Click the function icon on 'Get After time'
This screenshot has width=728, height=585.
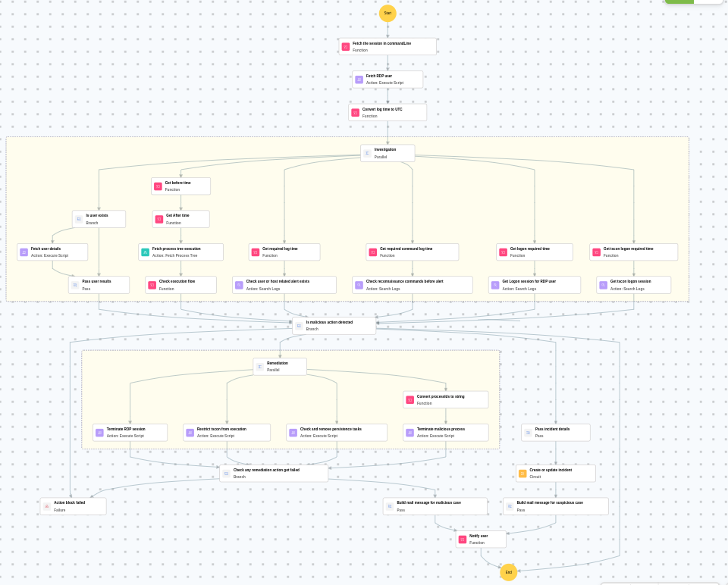pos(159,219)
